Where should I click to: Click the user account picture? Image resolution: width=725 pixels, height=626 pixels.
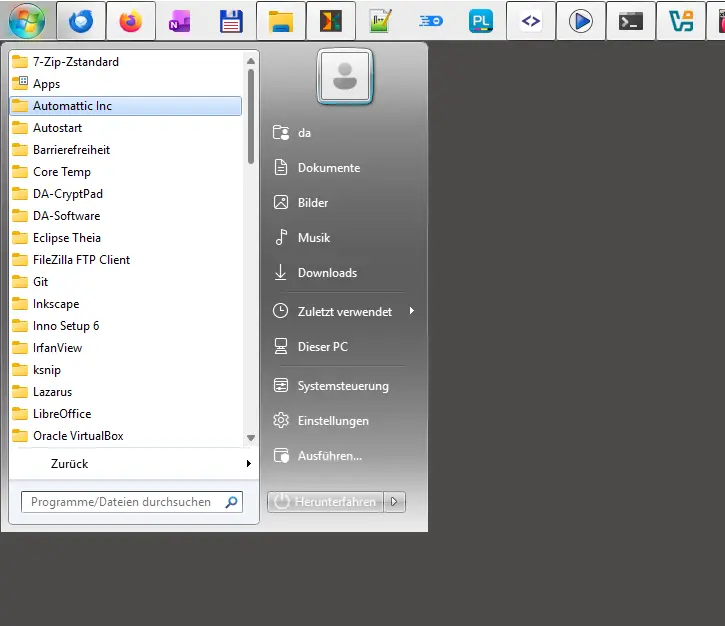pos(345,77)
